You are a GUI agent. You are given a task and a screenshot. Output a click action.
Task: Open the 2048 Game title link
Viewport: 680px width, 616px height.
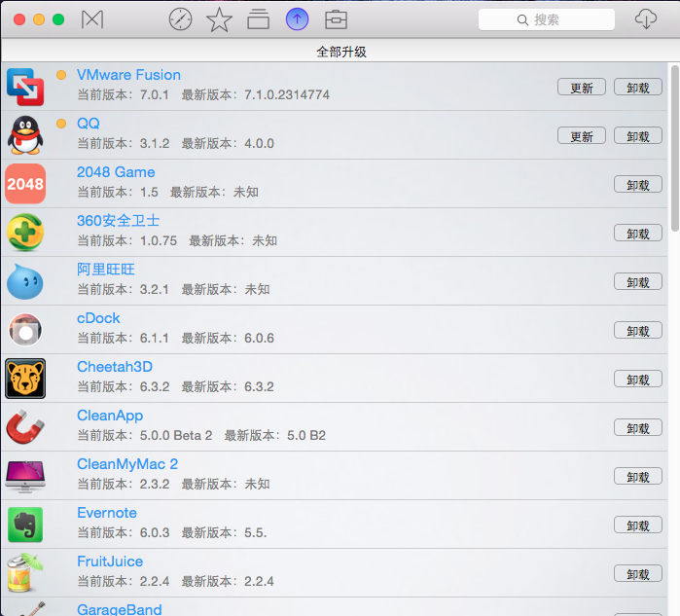(116, 172)
